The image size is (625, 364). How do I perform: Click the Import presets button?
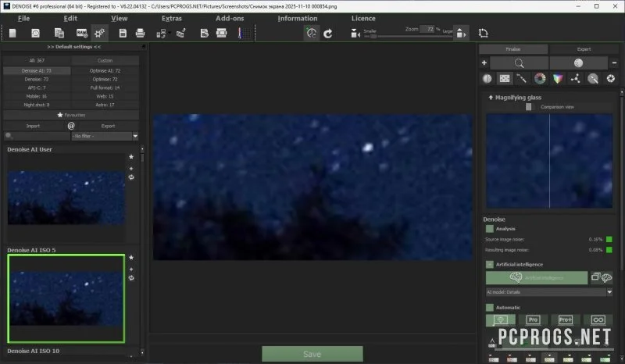(33, 126)
